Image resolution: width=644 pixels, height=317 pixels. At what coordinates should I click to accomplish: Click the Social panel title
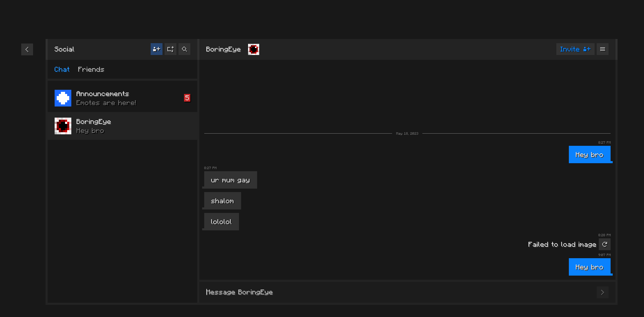[64, 49]
